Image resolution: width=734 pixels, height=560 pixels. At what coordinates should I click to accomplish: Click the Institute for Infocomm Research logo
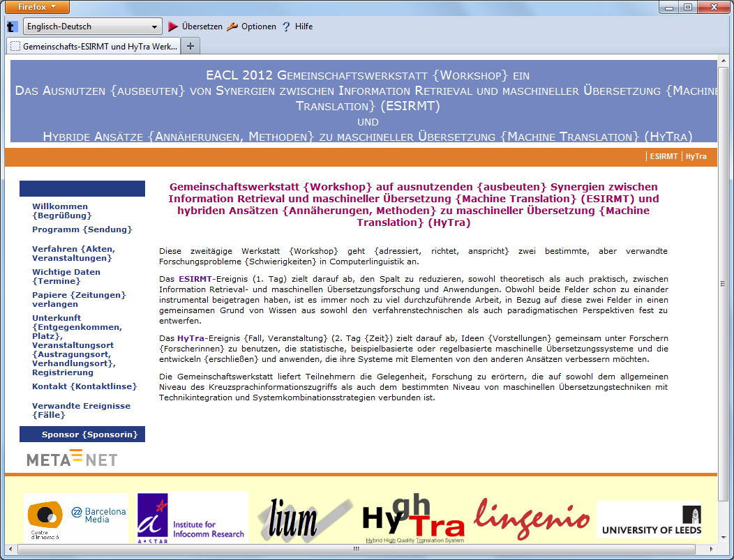point(192,519)
